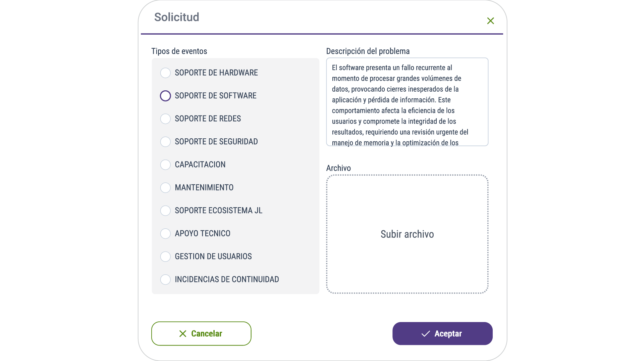Choose SOPORTE ECOSISTEMA JL option
Screen dimensions: 644x361
tap(165, 211)
